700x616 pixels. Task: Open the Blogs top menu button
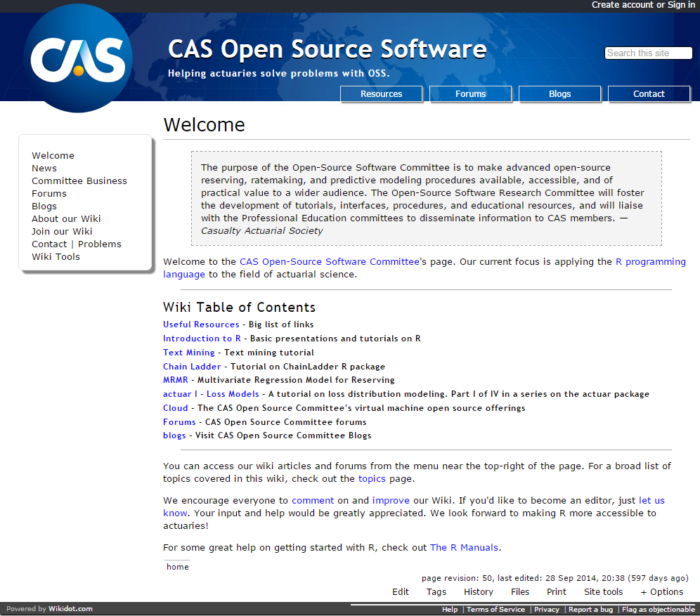(560, 94)
